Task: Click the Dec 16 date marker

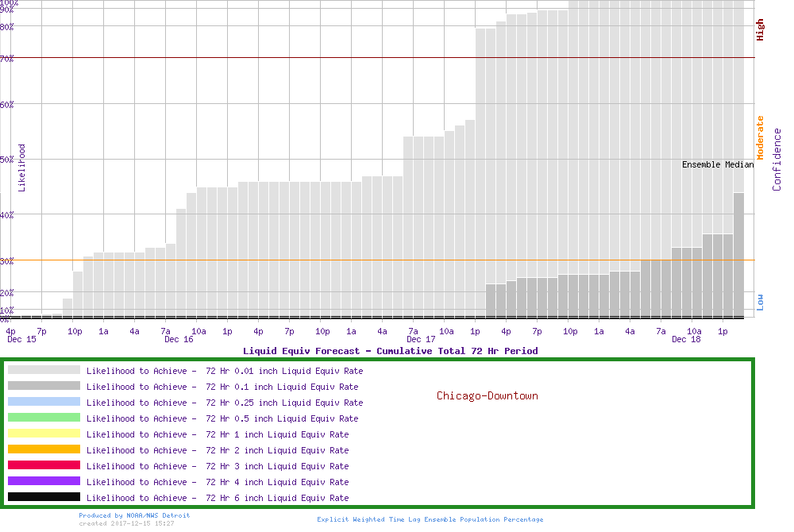Action: click(179, 340)
